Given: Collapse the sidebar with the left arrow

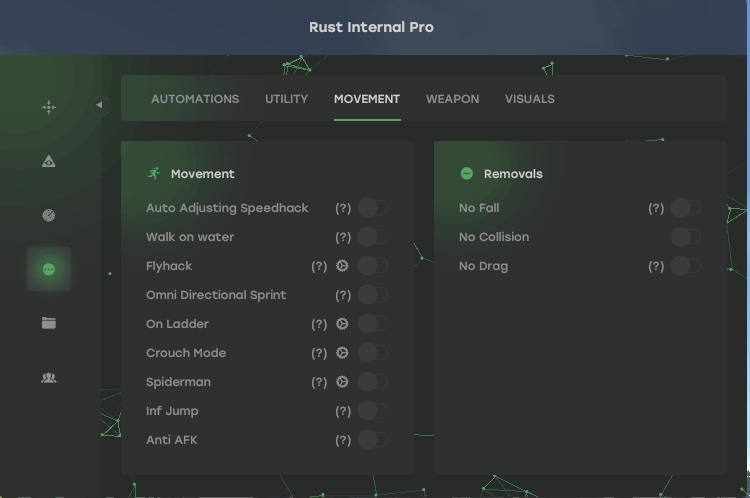Looking at the screenshot, I should [x=99, y=105].
